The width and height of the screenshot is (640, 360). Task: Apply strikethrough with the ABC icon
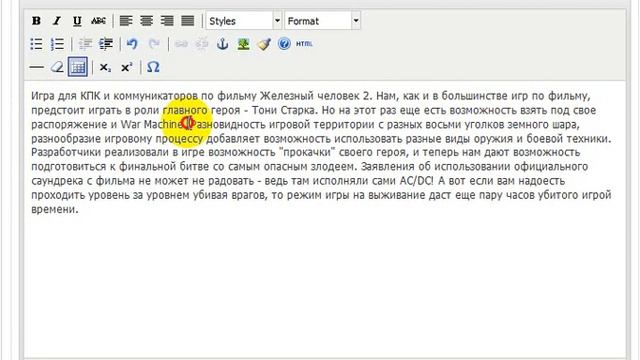pyautogui.click(x=98, y=21)
